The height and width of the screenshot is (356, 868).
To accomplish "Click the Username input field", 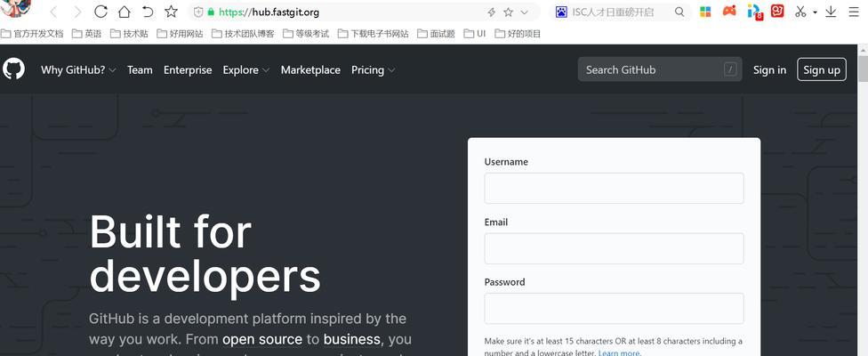I will [x=614, y=189].
